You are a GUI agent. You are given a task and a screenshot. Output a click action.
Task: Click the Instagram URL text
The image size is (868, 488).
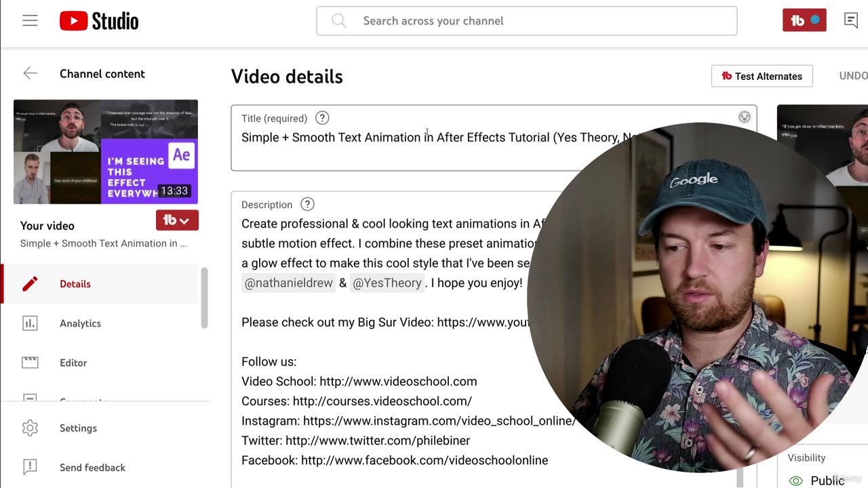pyautogui.click(x=439, y=421)
